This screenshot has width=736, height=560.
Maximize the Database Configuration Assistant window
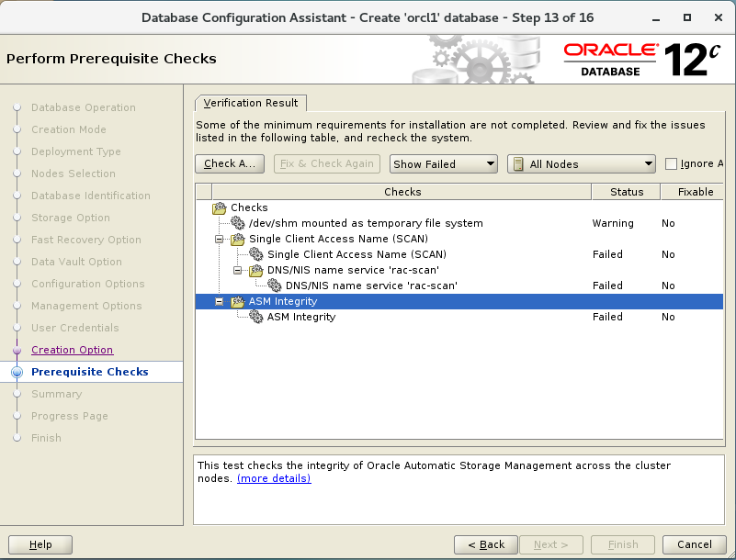tap(687, 17)
